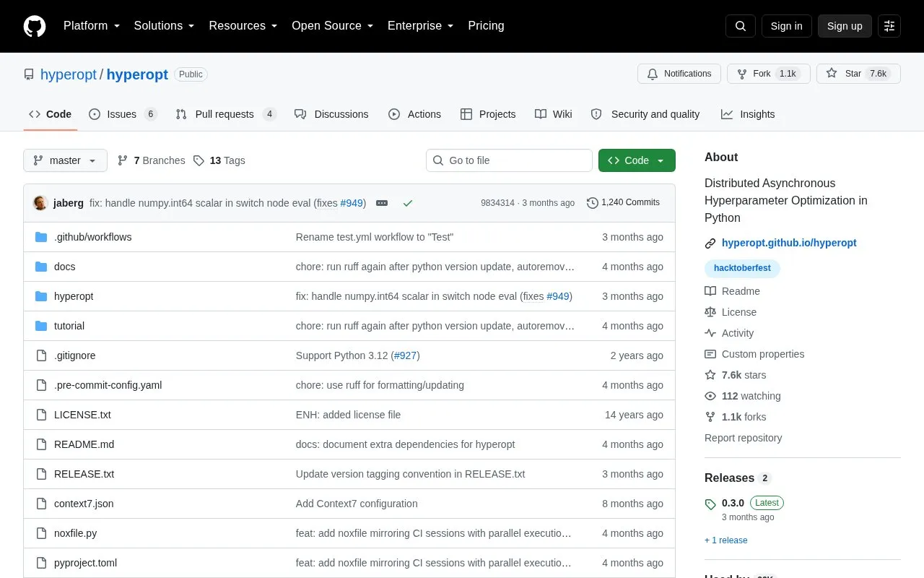Click the file icon beside LICENSE.txt
This screenshot has width=924, height=578.
[41, 415]
